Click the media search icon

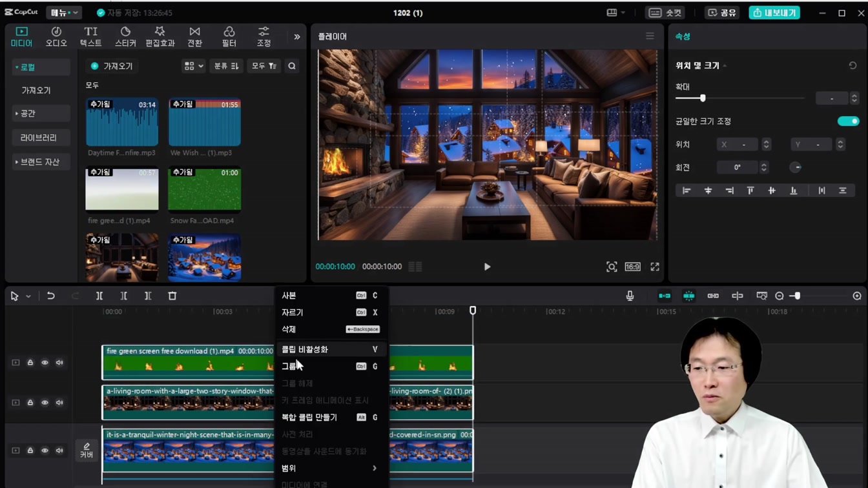[x=292, y=66]
